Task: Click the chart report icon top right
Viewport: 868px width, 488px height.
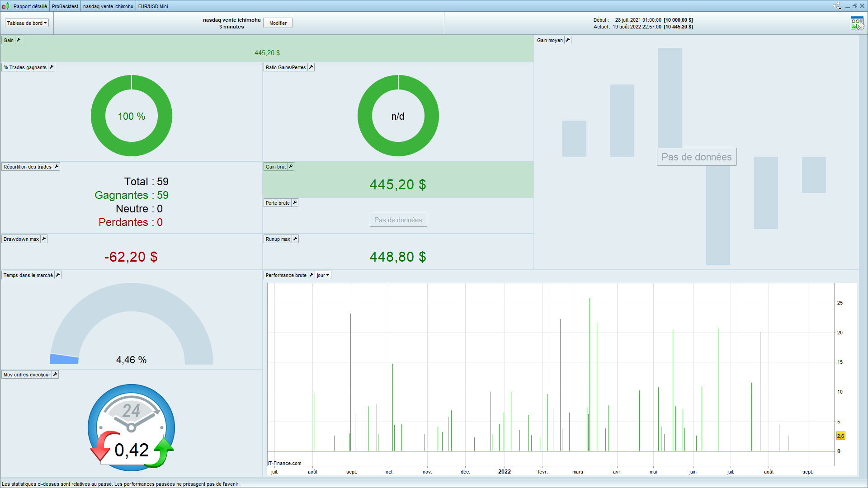Action: click(x=857, y=23)
